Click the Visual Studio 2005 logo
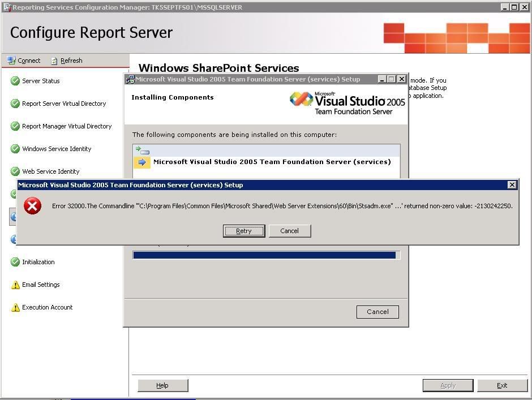The width and height of the screenshot is (532, 400). (347, 103)
